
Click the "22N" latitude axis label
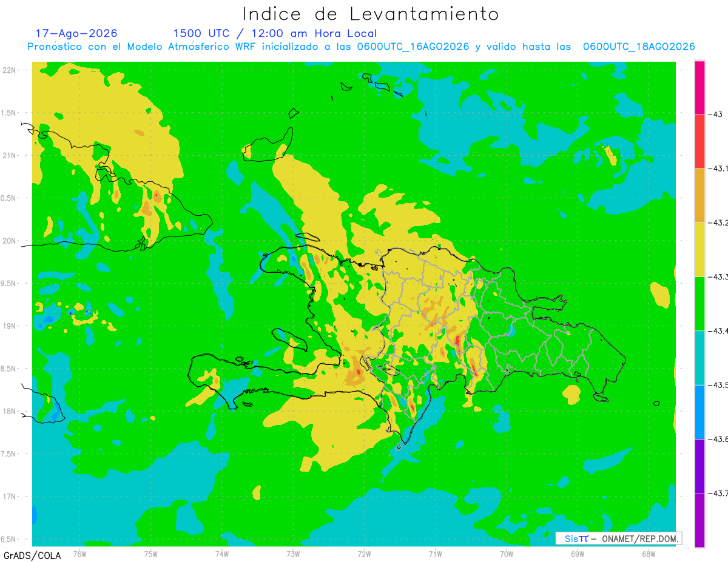10,70
